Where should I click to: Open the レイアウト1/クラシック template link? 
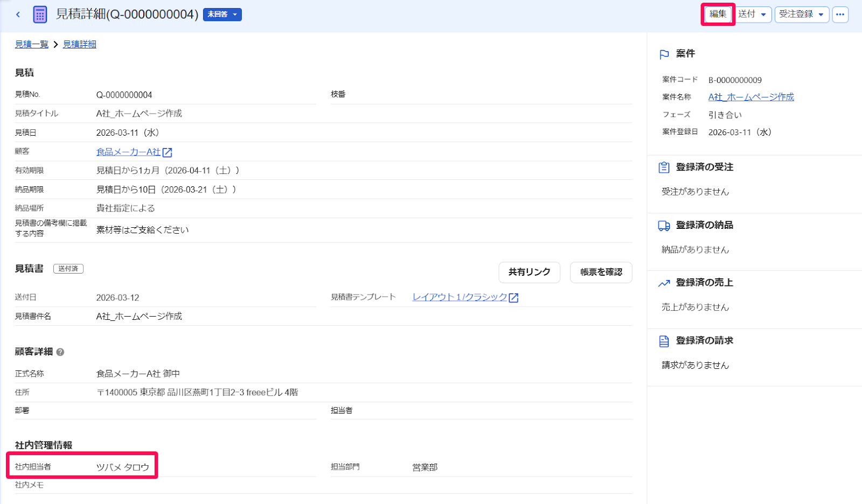[460, 297]
